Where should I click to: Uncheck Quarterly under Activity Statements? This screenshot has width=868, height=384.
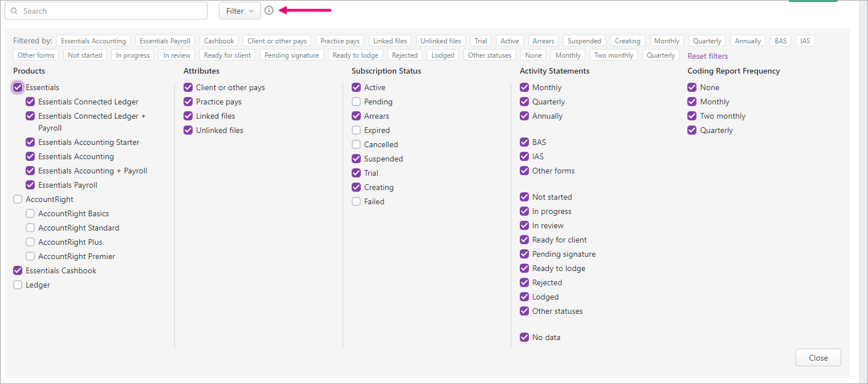524,102
